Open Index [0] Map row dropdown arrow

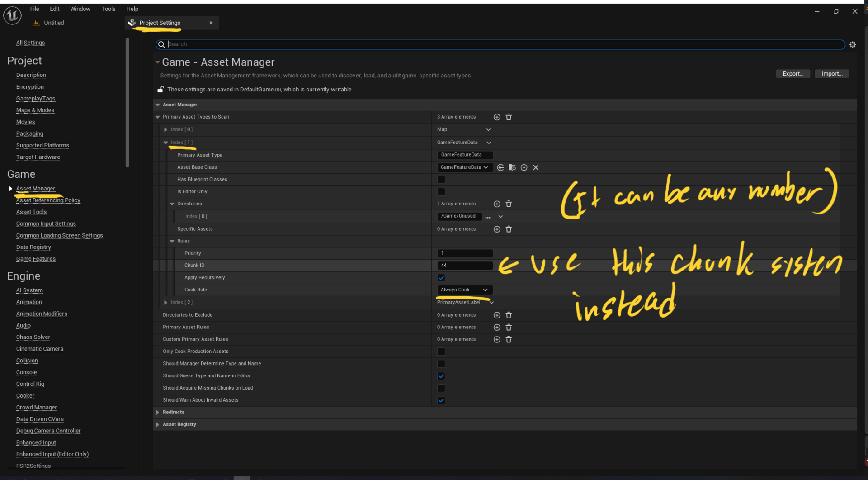coord(488,130)
